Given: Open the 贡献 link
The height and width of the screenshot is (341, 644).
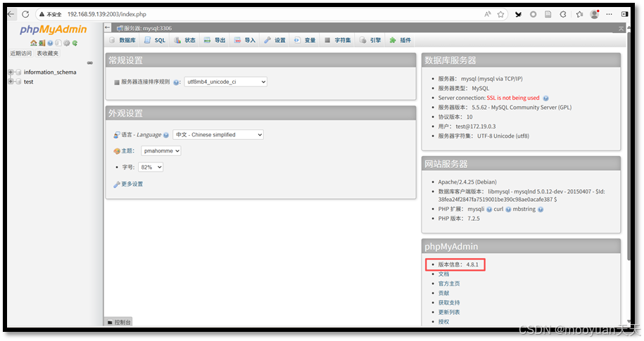Looking at the screenshot, I should (443, 293).
